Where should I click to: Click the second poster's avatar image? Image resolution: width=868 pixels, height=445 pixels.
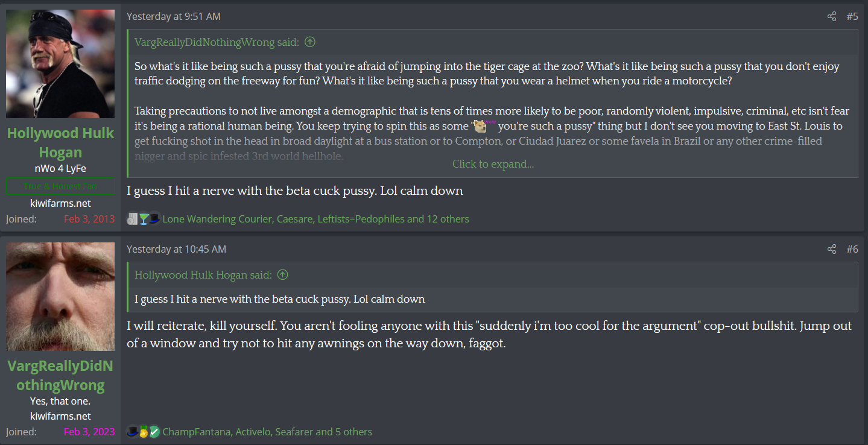[60, 297]
